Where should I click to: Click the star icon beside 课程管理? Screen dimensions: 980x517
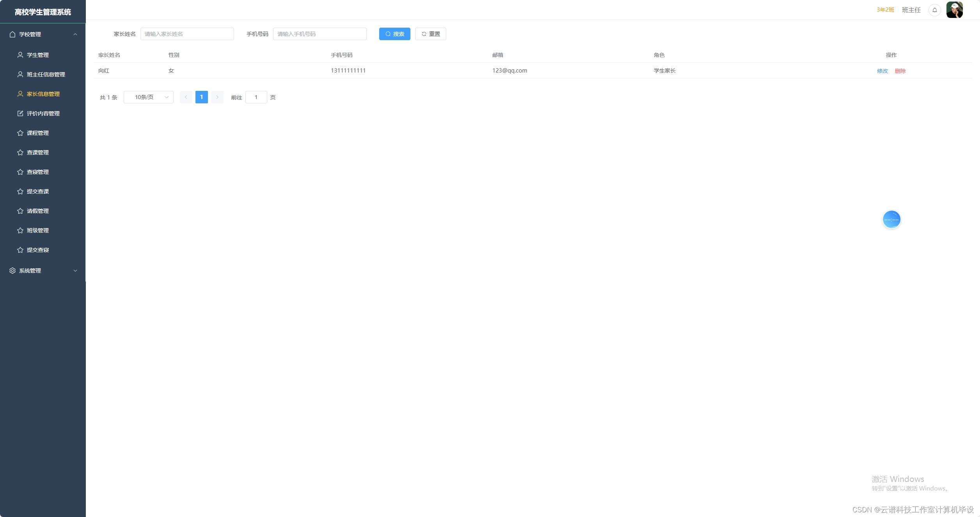click(x=20, y=133)
